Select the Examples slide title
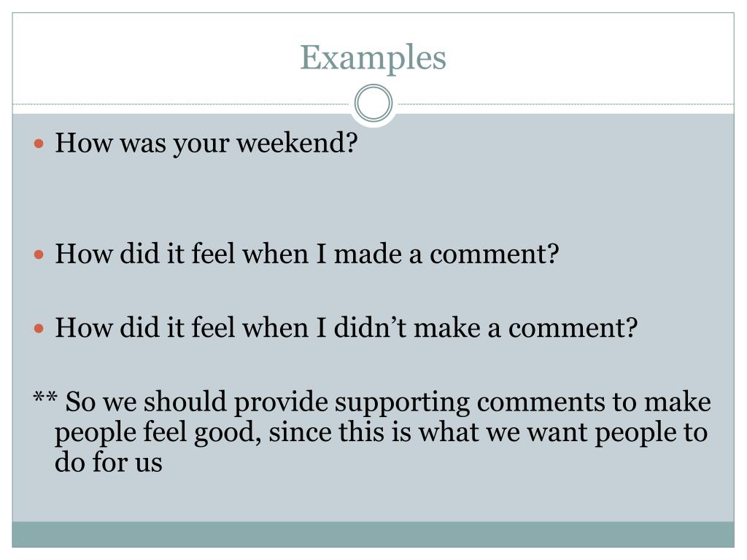The width and height of the screenshot is (747, 560). coord(373,58)
